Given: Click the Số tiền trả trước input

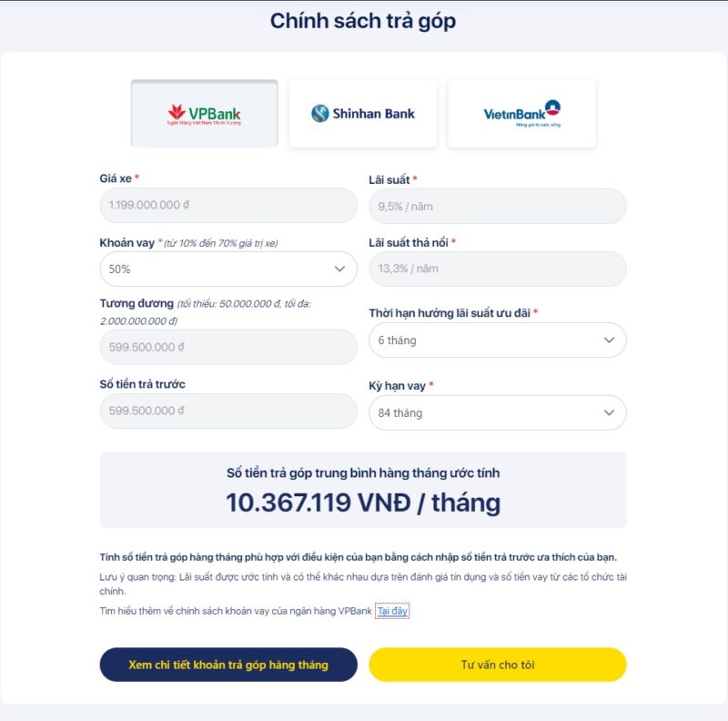Looking at the screenshot, I should pyautogui.click(x=227, y=411).
